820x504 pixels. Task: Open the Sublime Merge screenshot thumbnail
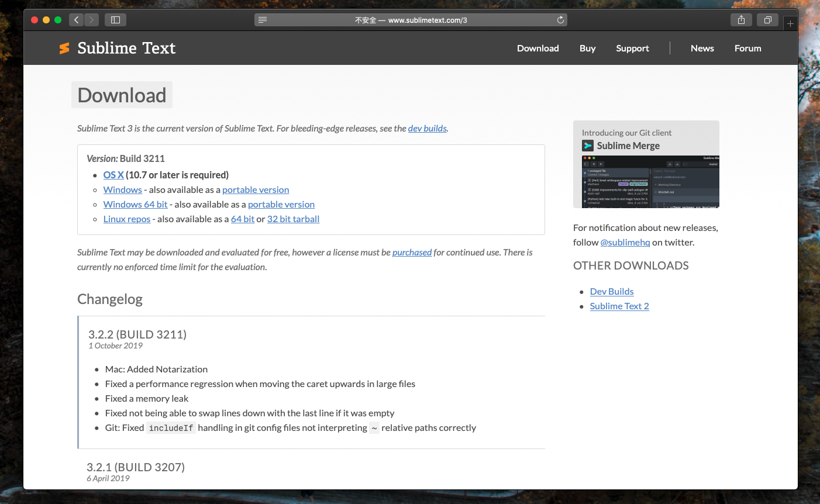coord(650,181)
